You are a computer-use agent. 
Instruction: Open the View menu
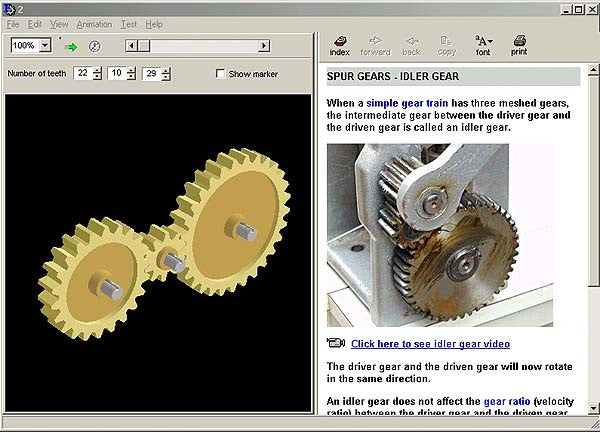pyautogui.click(x=60, y=24)
